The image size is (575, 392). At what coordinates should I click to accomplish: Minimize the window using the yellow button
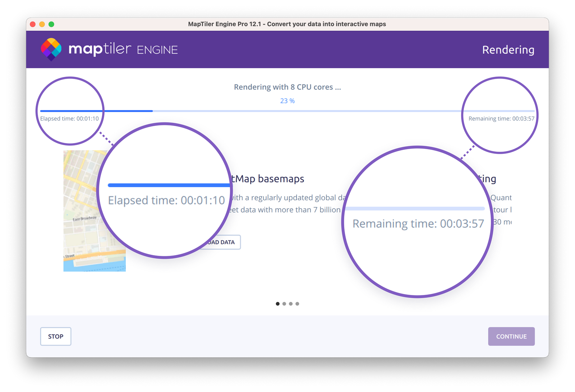coord(42,24)
